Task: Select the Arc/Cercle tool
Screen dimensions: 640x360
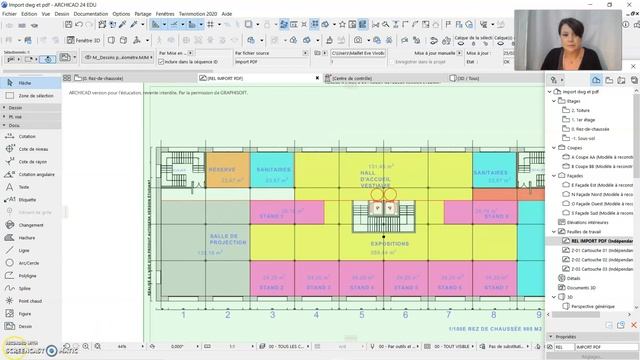Action: [31, 263]
